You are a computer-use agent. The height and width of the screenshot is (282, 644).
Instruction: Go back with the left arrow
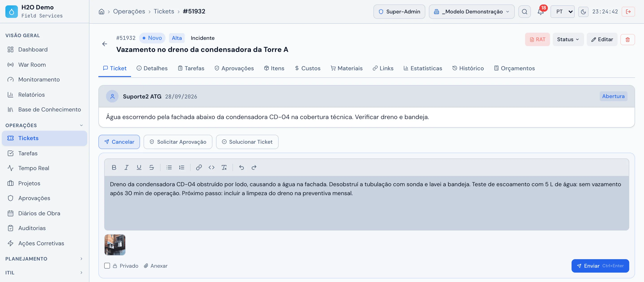(104, 44)
